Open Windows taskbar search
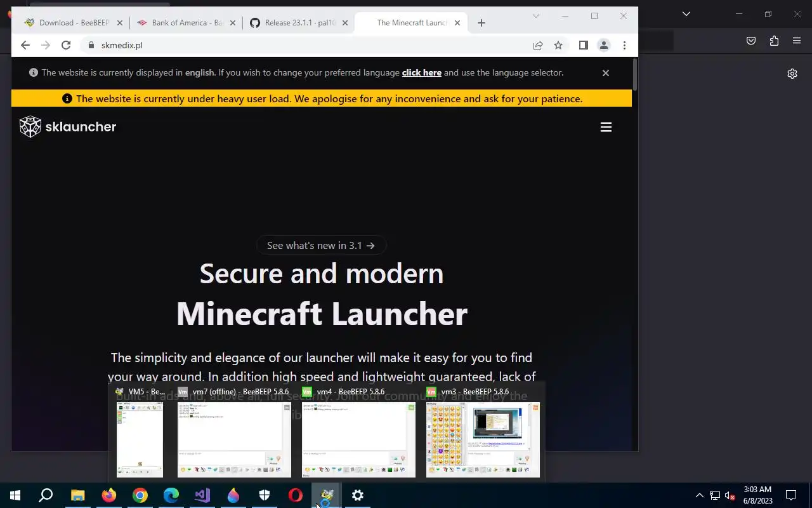 coord(46,495)
